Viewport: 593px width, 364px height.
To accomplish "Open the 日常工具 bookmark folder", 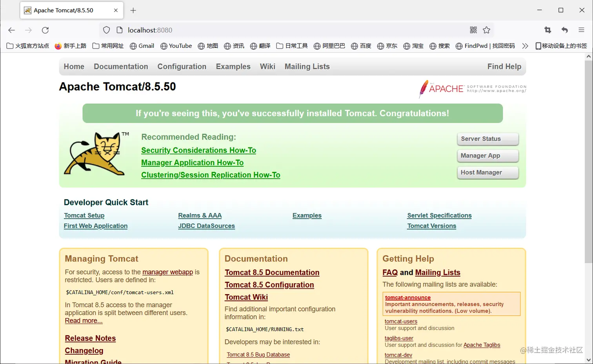I will coord(292,46).
